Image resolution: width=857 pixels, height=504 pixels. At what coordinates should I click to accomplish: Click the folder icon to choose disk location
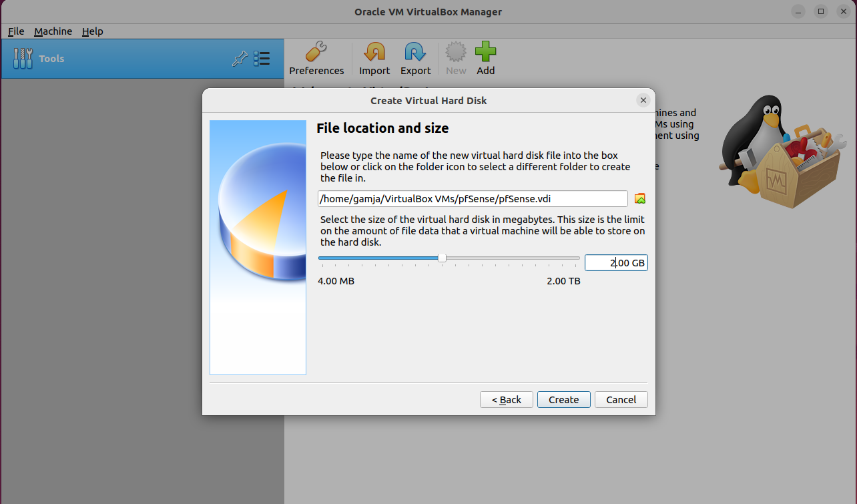tap(640, 198)
